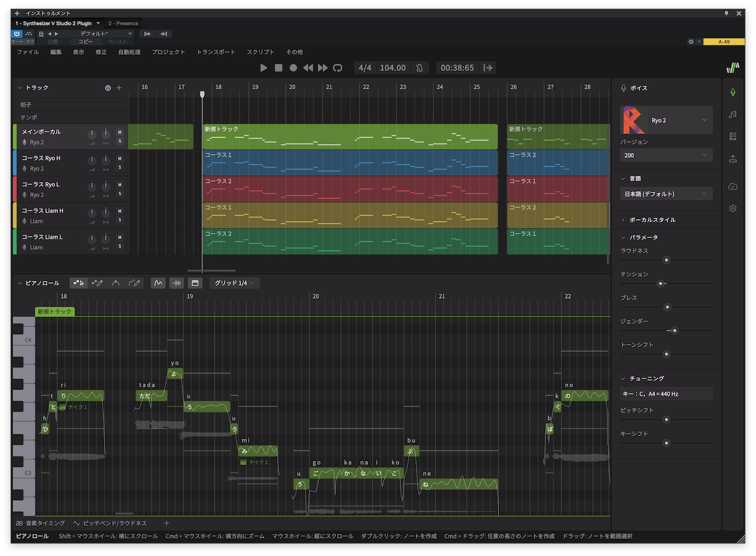Toggle loop playback in the transport
756x556 pixels.
coord(337,68)
